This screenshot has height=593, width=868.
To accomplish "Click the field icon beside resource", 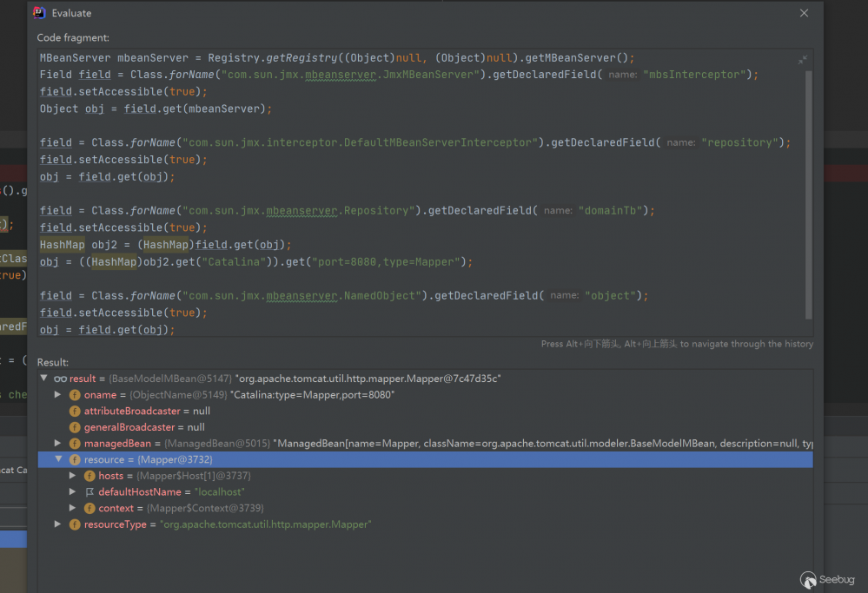I will point(75,459).
